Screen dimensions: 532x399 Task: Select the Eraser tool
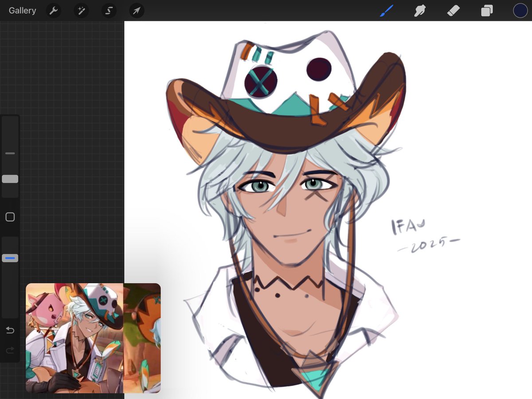pyautogui.click(x=453, y=10)
